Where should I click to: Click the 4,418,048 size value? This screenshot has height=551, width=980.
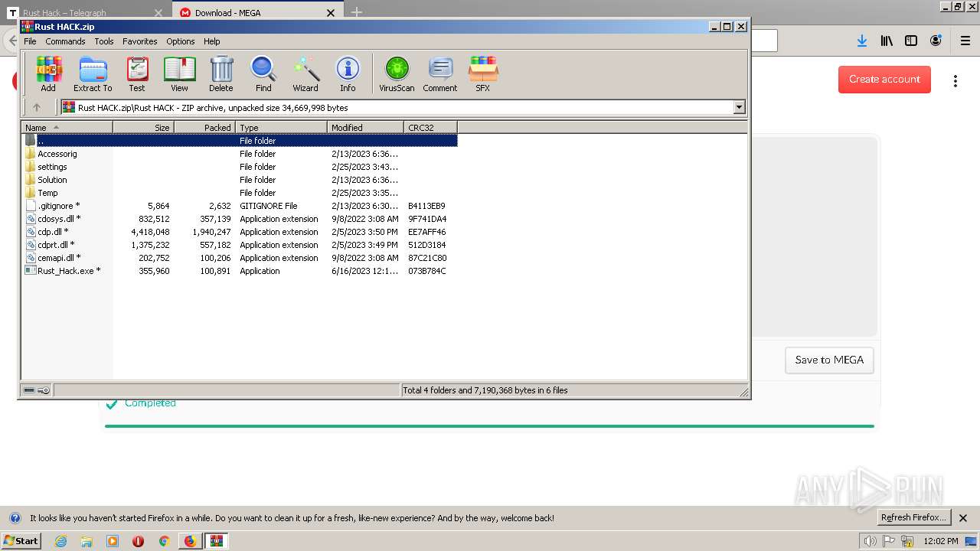tap(150, 232)
